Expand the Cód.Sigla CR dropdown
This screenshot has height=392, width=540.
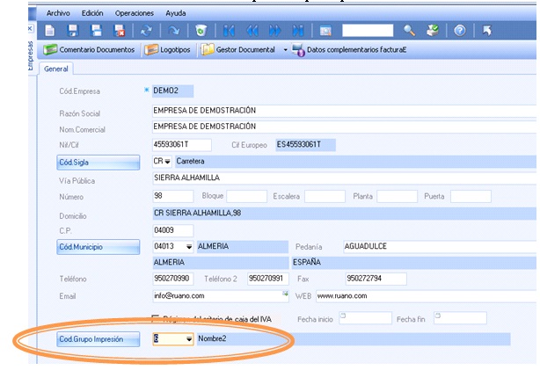[168, 162]
